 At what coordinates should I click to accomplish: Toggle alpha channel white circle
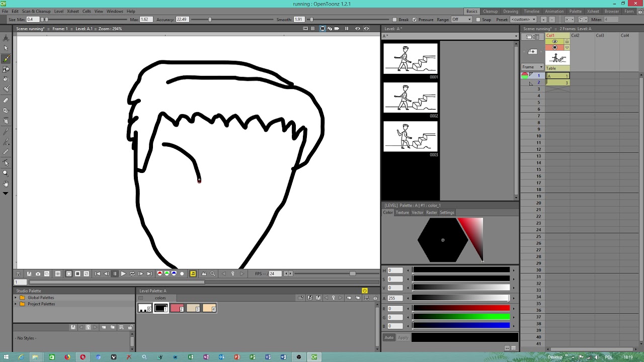click(x=182, y=274)
